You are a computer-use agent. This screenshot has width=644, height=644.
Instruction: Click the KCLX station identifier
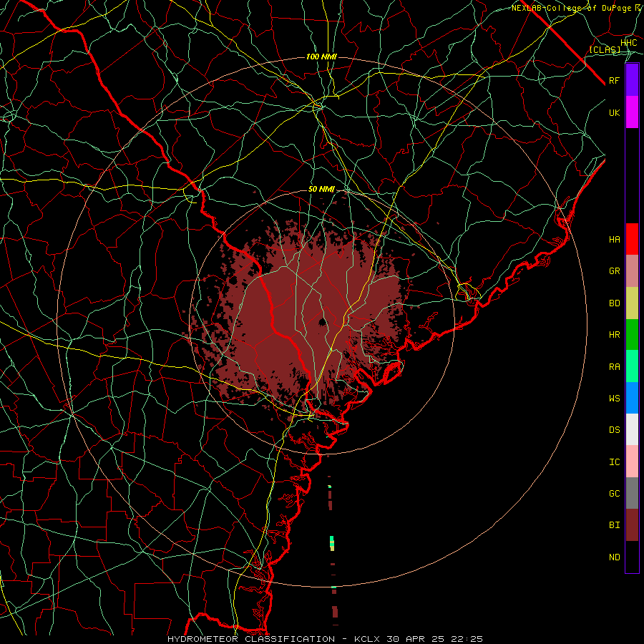367,639
